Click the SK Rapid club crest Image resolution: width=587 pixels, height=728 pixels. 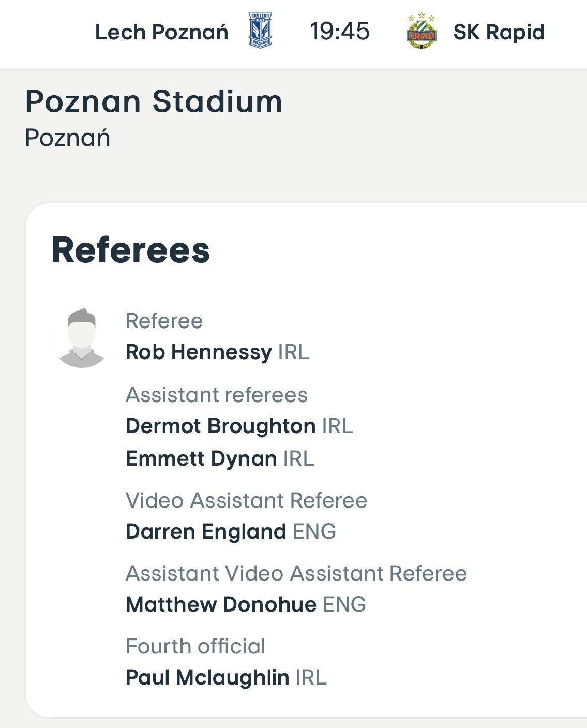coord(422,31)
